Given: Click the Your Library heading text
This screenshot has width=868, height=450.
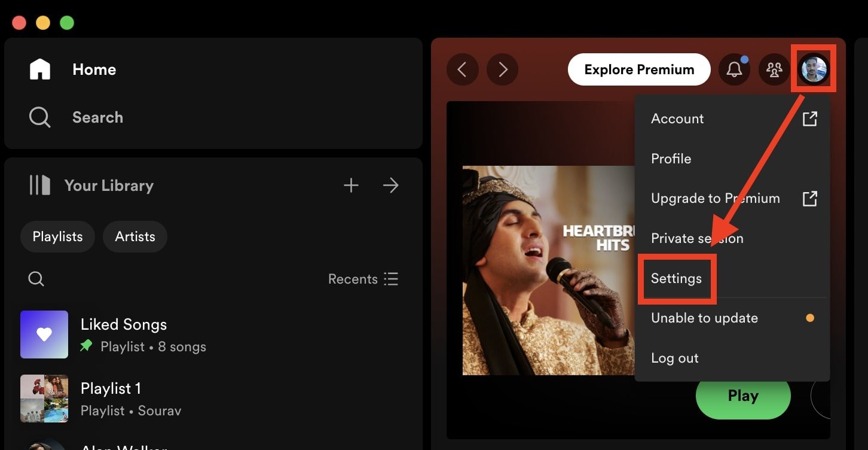Looking at the screenshot, I should click(x=109, y=186).
